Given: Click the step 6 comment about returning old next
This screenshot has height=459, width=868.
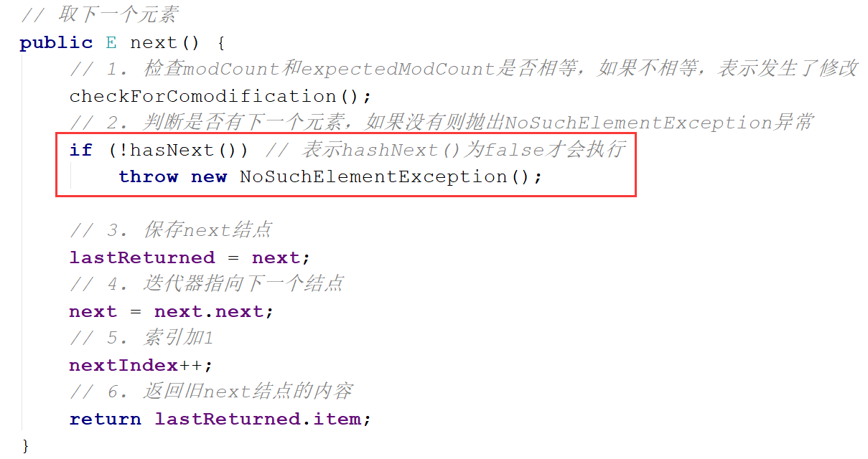Looking at the screenshot, I should point(211,392).
